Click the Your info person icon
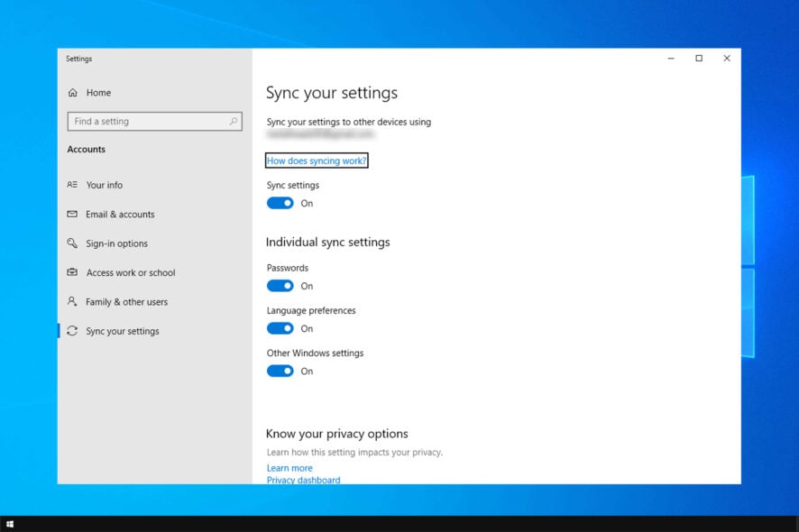Screen dimensions: 799x532 tap(72, 185)
